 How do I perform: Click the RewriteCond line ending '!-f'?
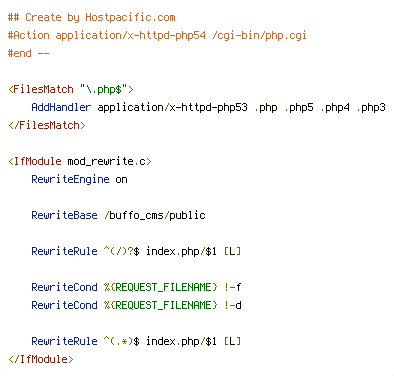(x=136, y=287)
